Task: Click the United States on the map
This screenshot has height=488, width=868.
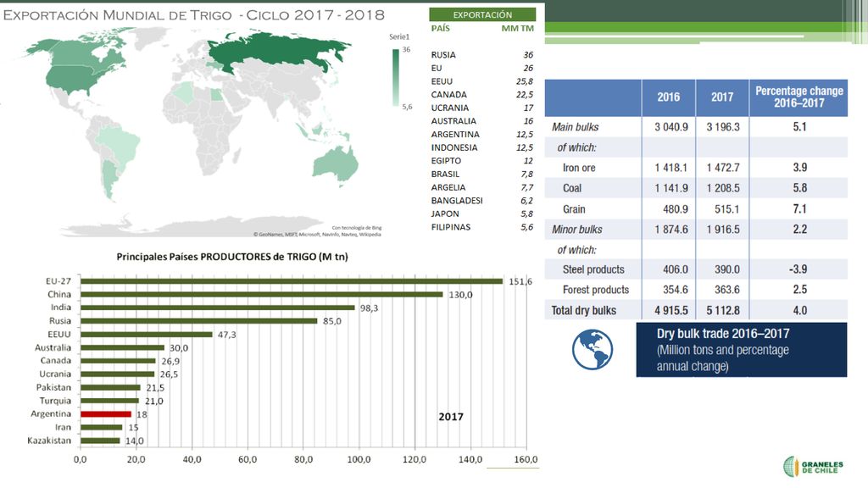Action: (75, 80)
